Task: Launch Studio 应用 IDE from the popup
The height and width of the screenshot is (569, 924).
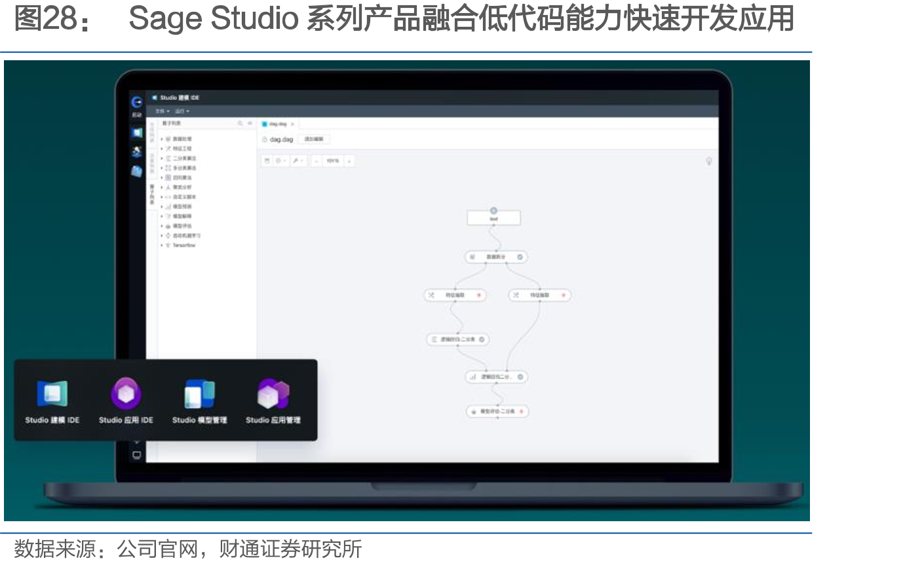Action: (x=126, y=401)
